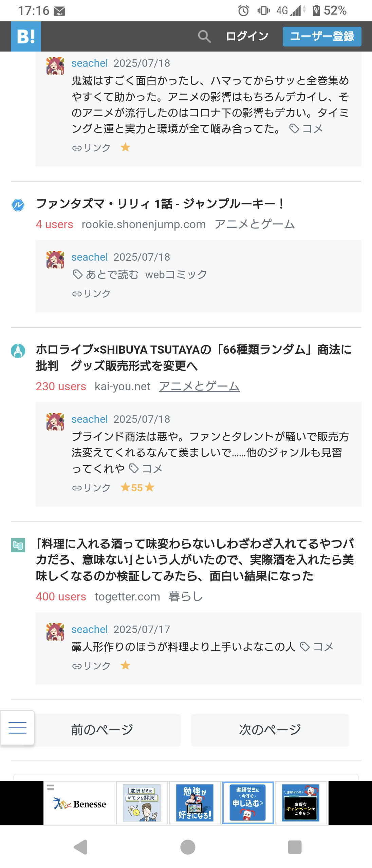
Task: Click the ログイン menu item
Action: pyautogui.click(x=247, y=36)
